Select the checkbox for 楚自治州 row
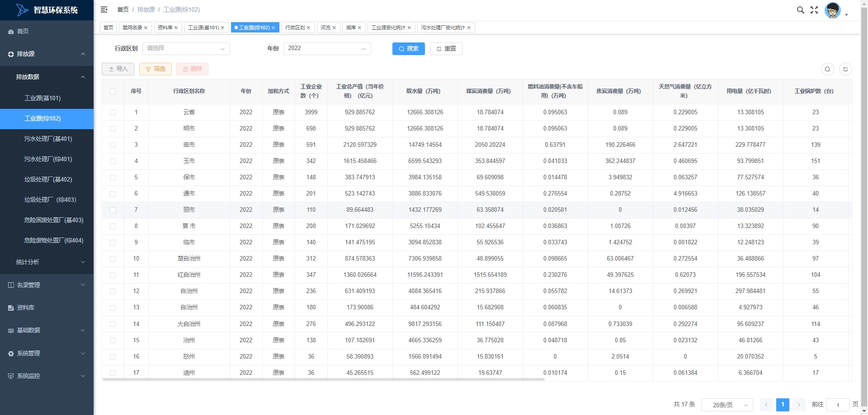 113,259
